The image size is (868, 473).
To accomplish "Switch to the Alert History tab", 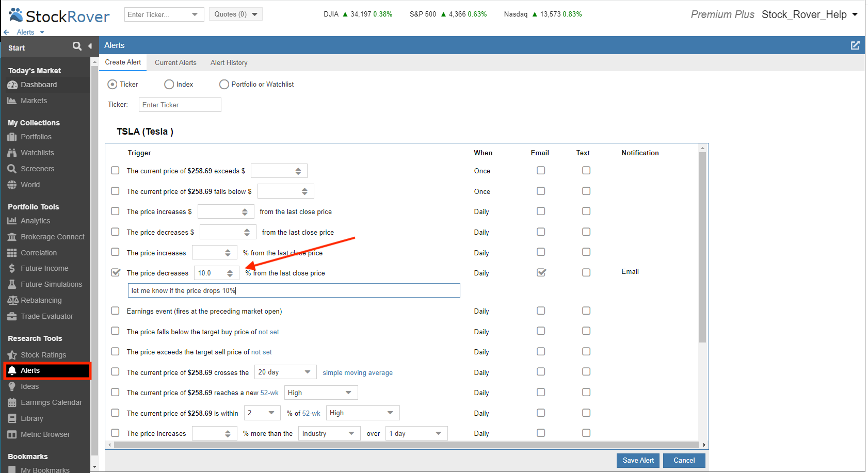I will point(229,62).
